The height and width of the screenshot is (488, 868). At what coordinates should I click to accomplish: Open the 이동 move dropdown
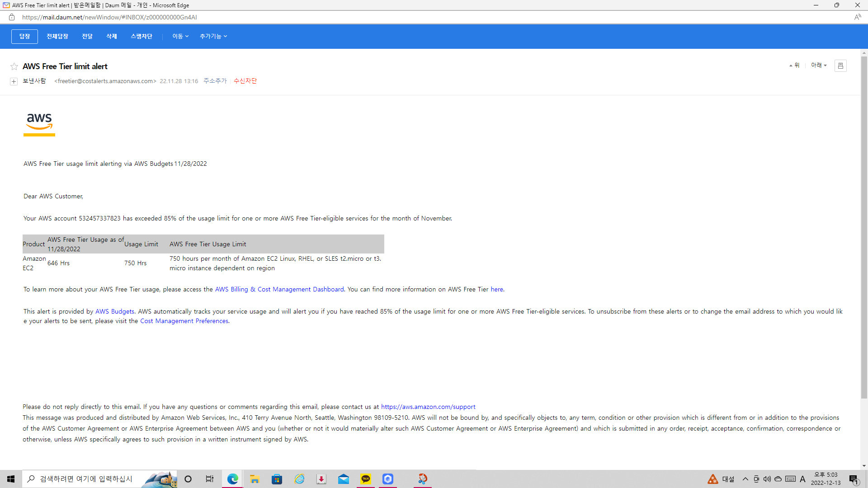pos(180,36)
